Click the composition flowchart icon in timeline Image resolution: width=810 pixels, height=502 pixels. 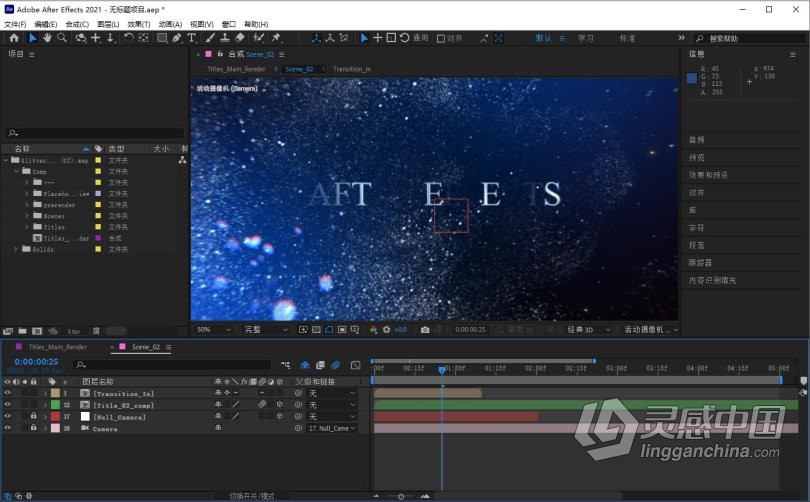(285, 365)
